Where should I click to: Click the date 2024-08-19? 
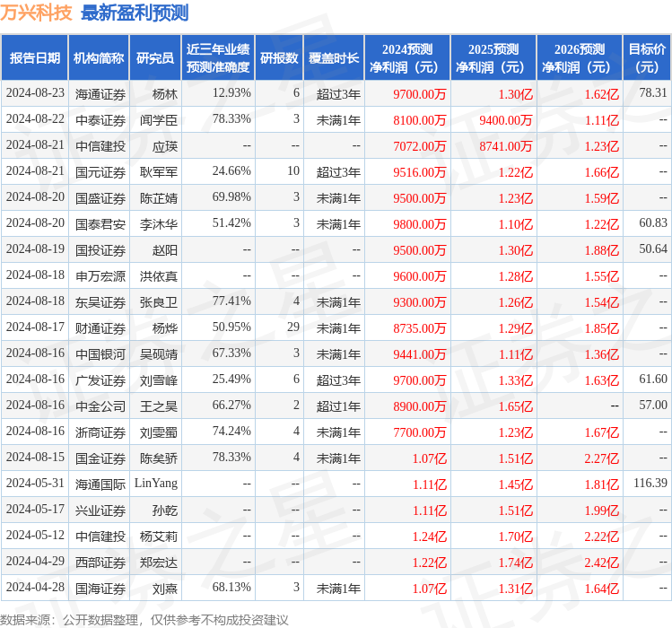(35, 249)
